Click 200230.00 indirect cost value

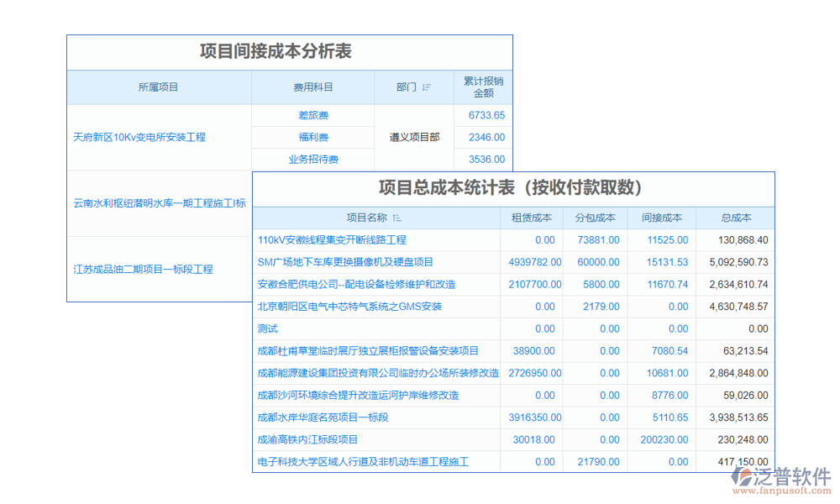tap(664, 439)
